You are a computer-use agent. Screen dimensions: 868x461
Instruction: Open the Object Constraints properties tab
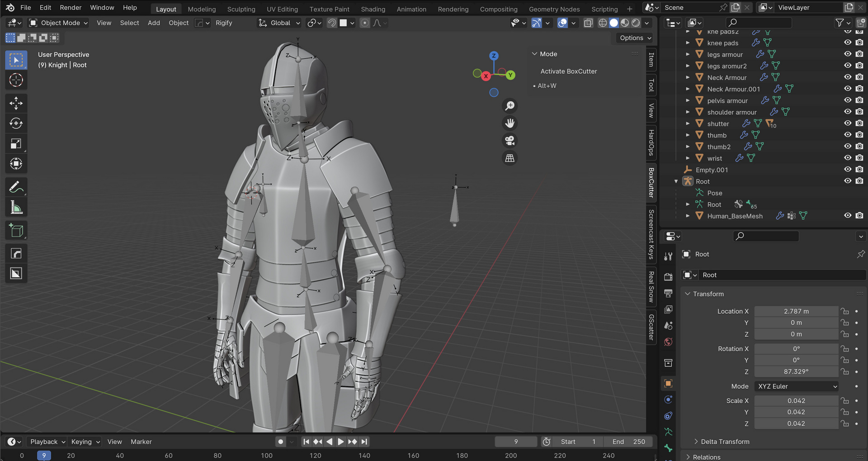click(668, 416)
